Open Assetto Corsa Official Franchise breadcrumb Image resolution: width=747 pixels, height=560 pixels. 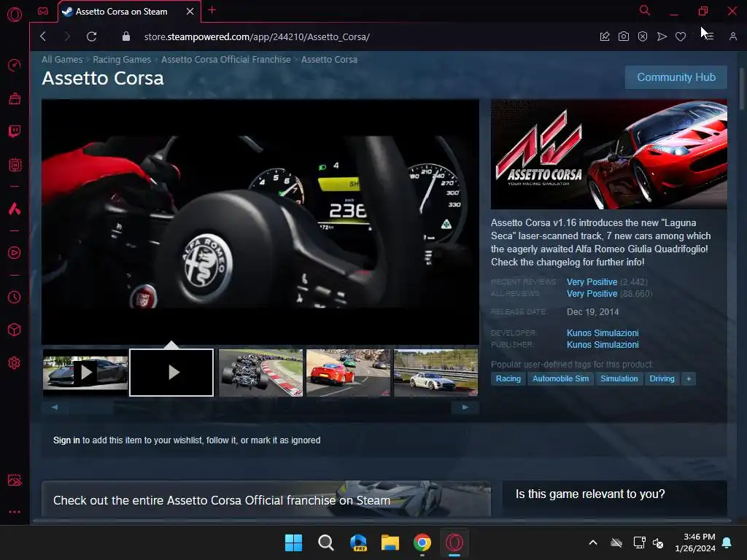point(226,60)
